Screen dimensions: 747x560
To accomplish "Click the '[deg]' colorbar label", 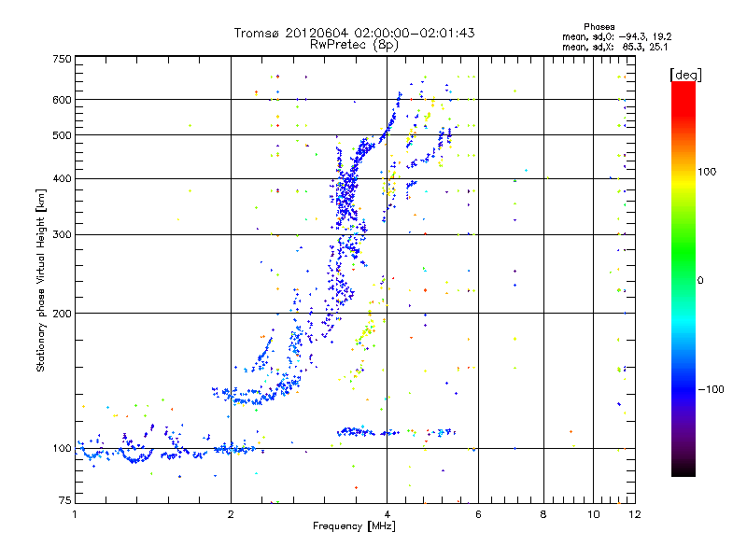I will point(685,75).
